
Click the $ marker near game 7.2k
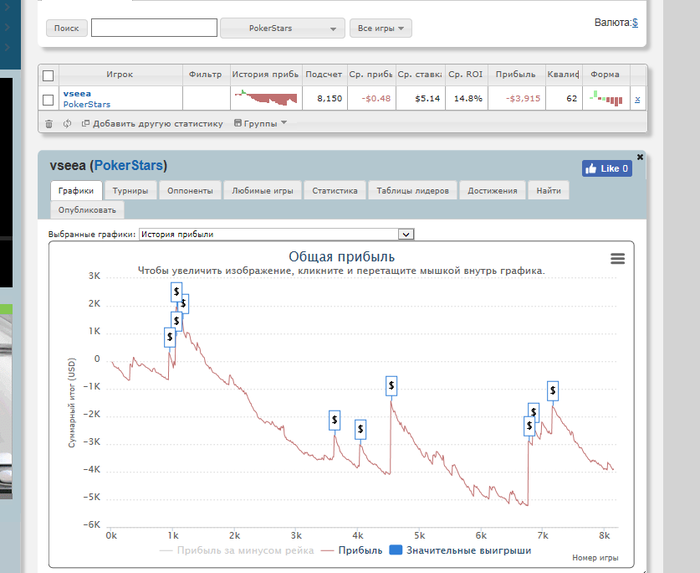[553, 390]
